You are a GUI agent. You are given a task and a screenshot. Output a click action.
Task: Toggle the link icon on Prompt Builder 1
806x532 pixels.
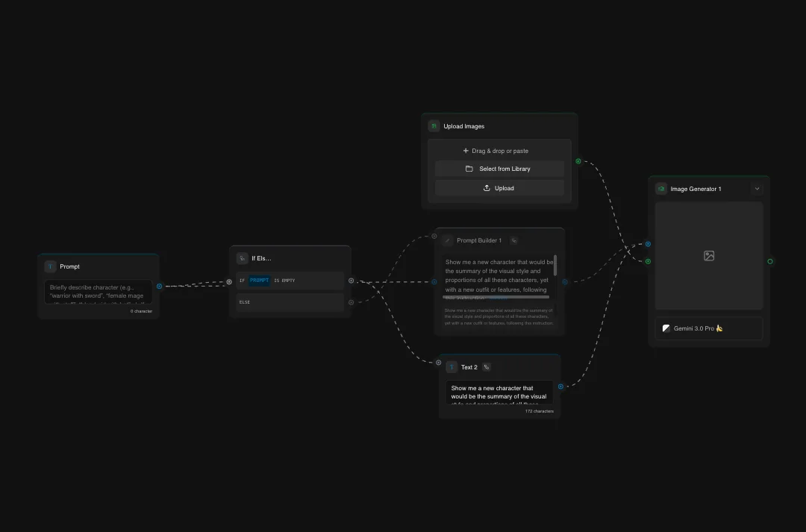[x=513, y=240]
